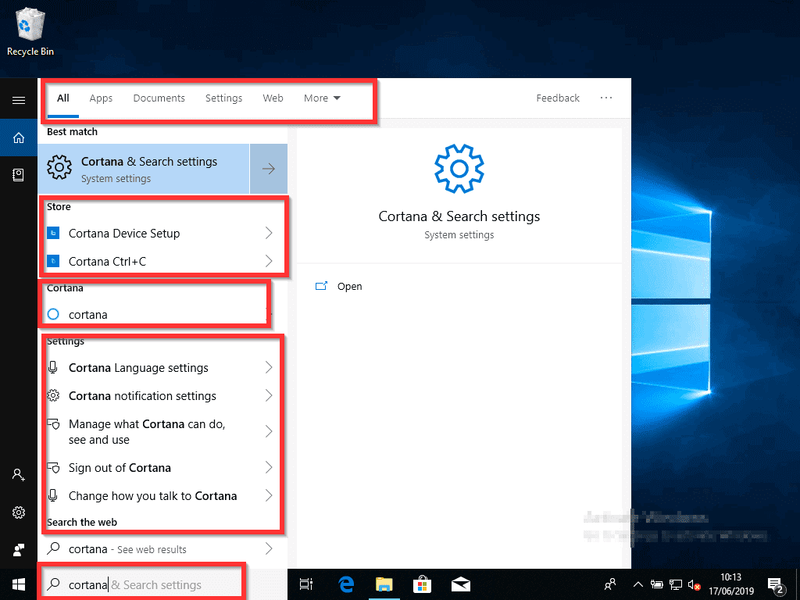Expand chevron for Manage what Cortana can do
The height and width of the screenshot is (600, 800).
[x=269, y=432]
